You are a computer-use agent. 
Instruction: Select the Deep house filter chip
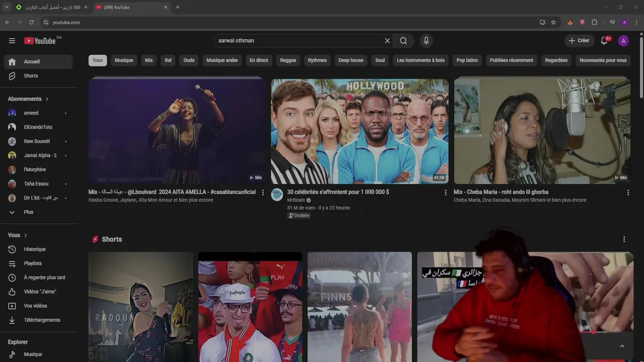point(351,60)
